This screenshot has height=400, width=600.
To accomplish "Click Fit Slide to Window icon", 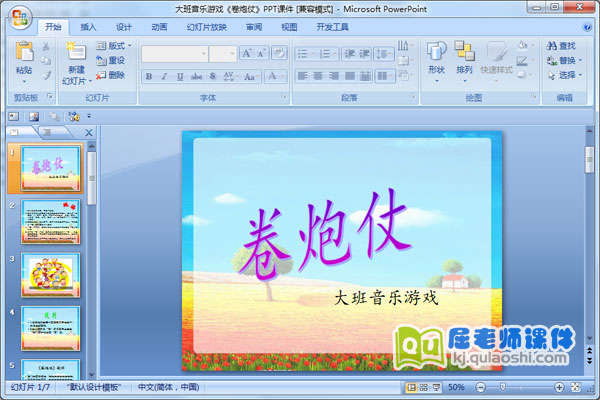I will pyautogui.click(x=576, y=387).
